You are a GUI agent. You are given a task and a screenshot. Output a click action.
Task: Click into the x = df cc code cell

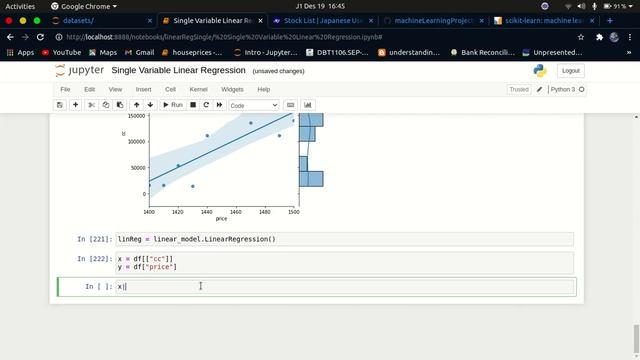click(344, 263)
